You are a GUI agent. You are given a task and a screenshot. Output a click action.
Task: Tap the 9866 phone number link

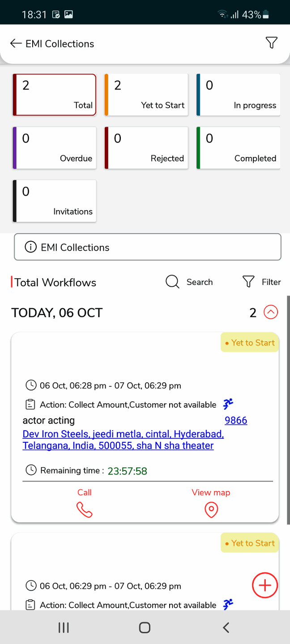click(236, 420)
